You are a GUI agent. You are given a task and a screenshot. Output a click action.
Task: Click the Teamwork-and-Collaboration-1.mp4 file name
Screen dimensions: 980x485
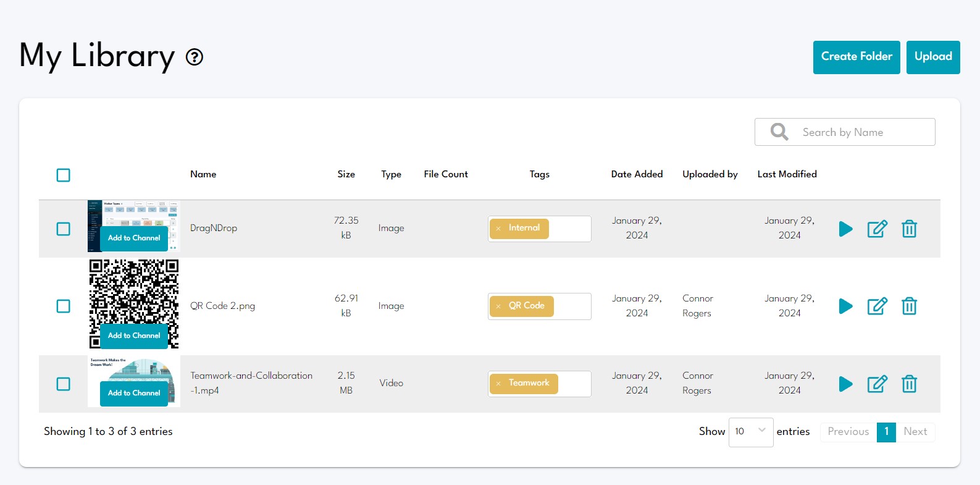pos(251,383)
